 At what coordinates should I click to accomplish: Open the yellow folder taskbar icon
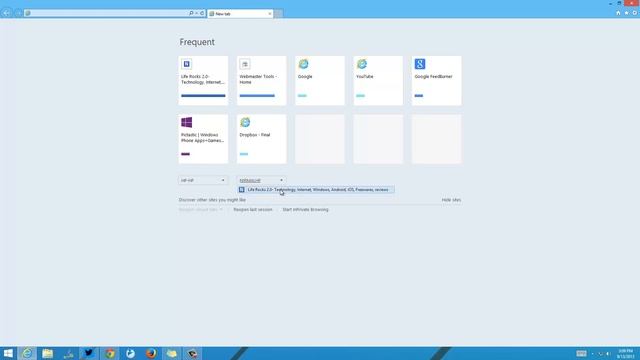tap(172, 353)
